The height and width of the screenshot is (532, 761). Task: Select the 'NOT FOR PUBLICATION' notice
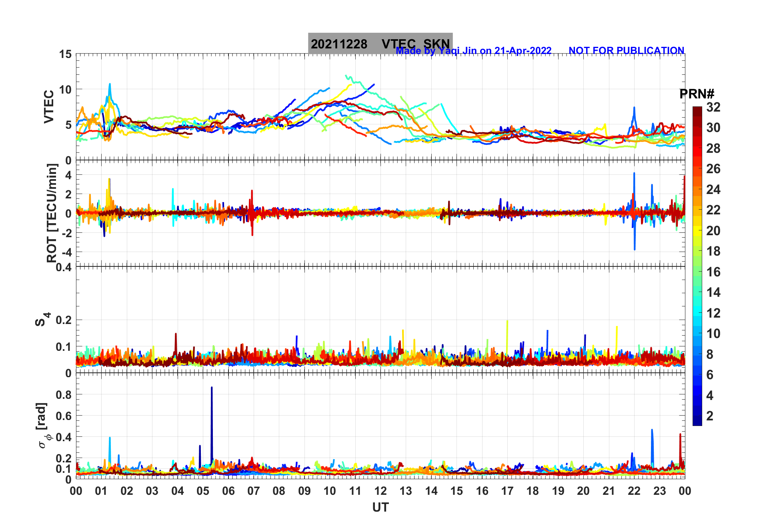tap(626, 51)
